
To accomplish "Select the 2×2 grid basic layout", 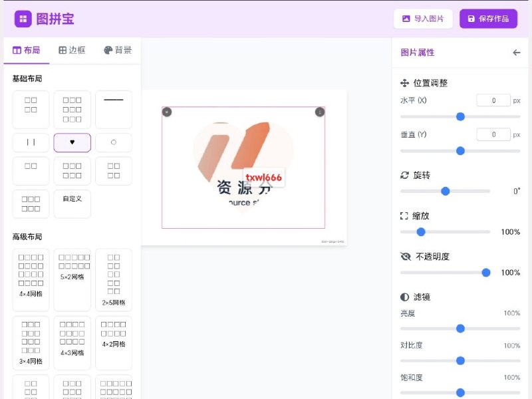I will pos(31,110).
